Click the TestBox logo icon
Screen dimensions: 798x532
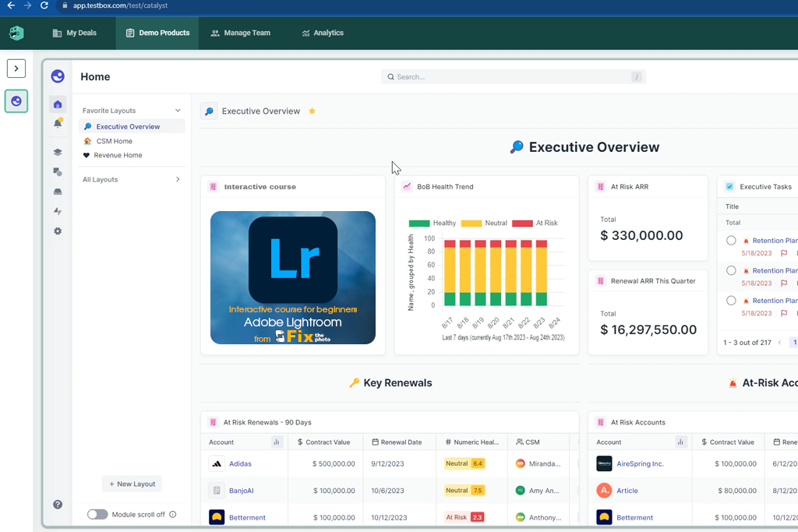tap(16, 33)
